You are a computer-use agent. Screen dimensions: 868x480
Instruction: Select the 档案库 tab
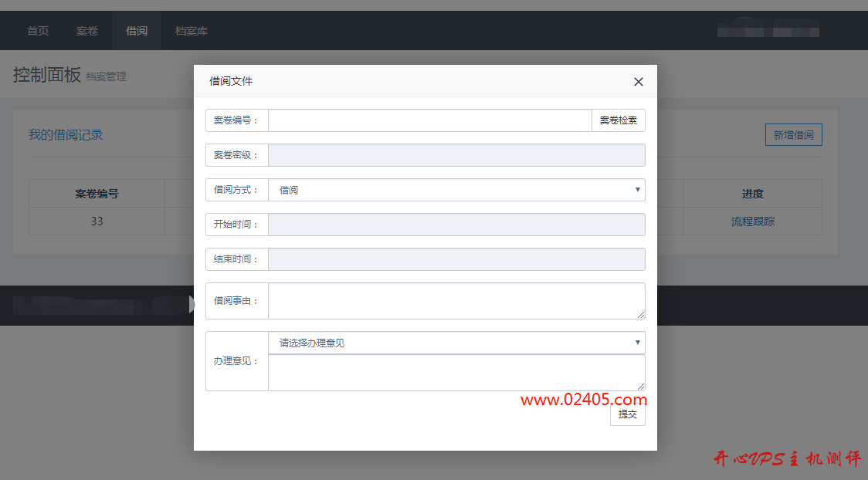(x=190, y=31)
